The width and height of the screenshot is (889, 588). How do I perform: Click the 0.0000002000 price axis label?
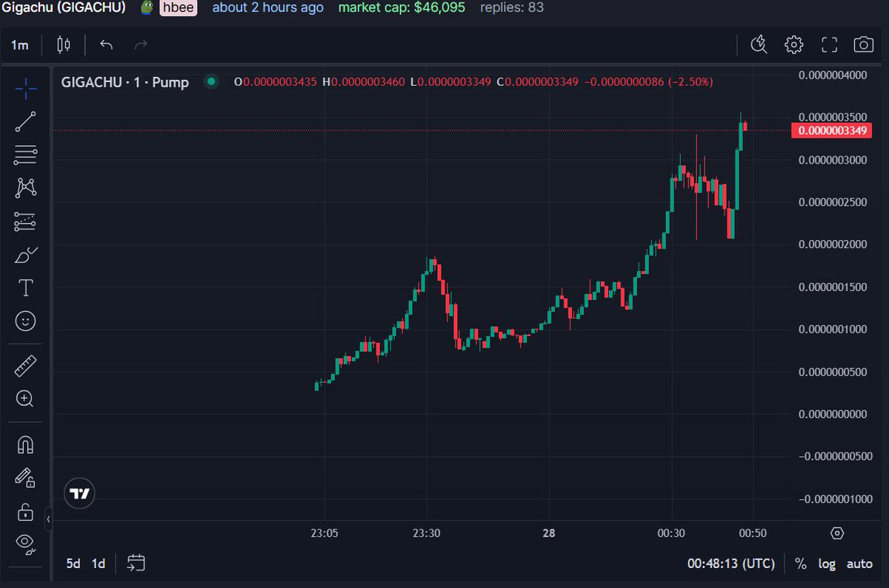[x=833, y=244]
